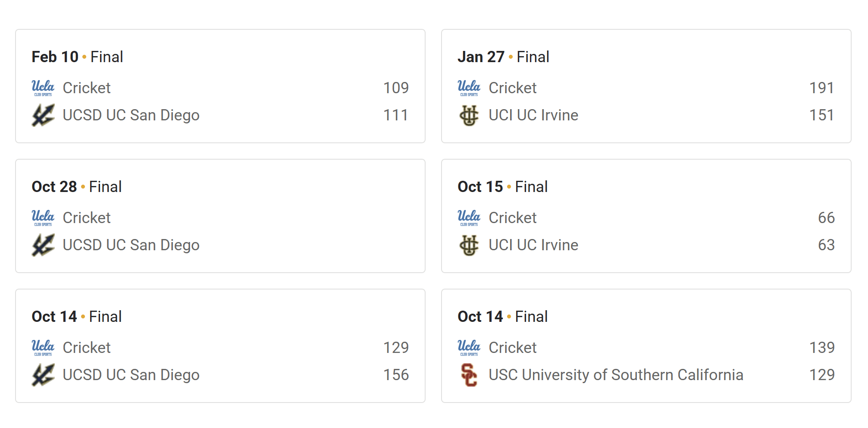Click the UCLA logo in Jan 27 card

point(469,88)
